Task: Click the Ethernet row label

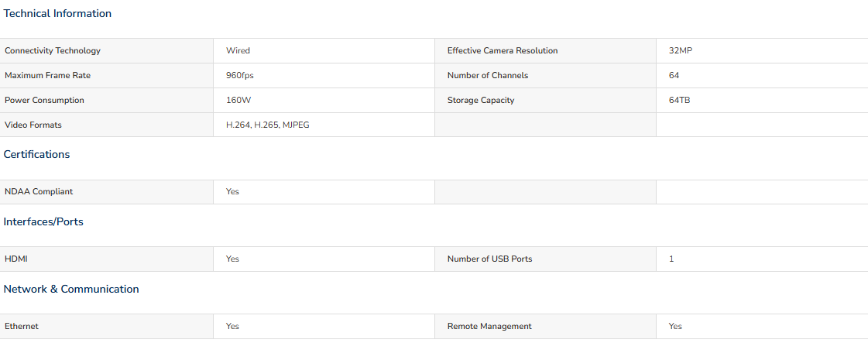Action: point(22,327)
